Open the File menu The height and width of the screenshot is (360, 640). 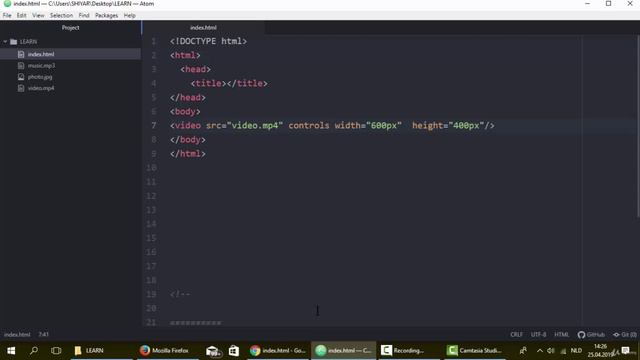7,16
